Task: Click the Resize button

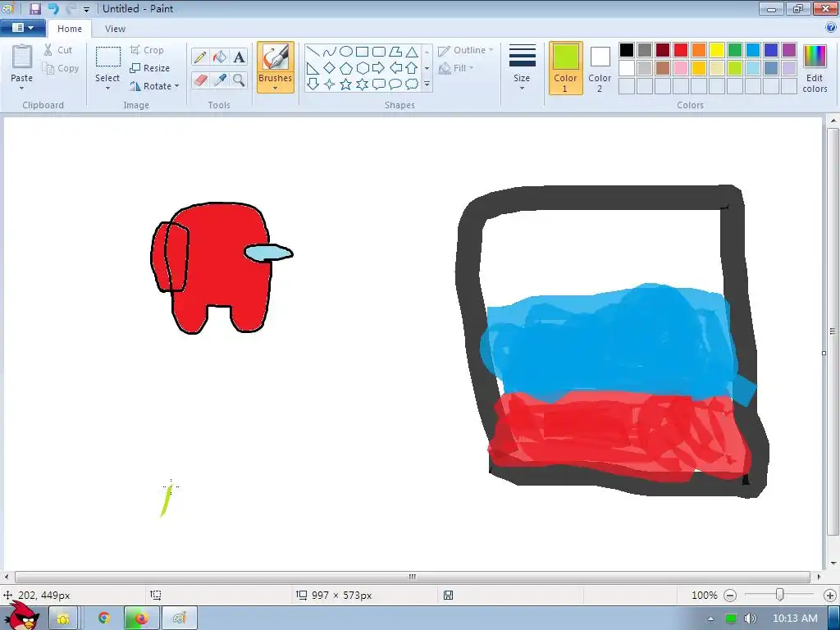Action: click(150, 68)
